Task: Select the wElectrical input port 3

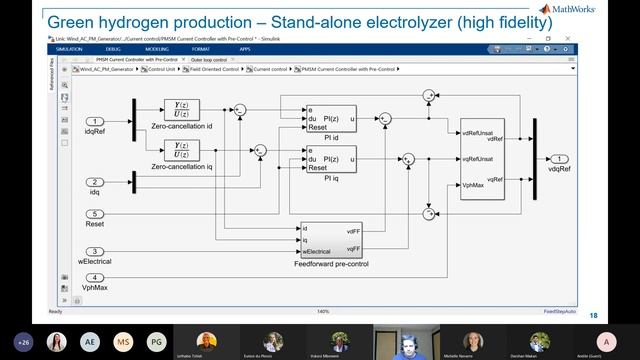Action: (95, 251)
